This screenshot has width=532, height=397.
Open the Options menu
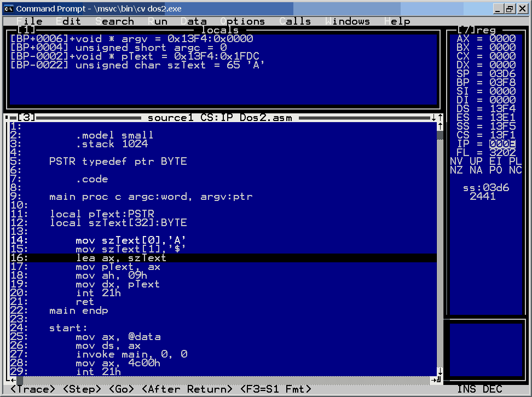point(242,21)
